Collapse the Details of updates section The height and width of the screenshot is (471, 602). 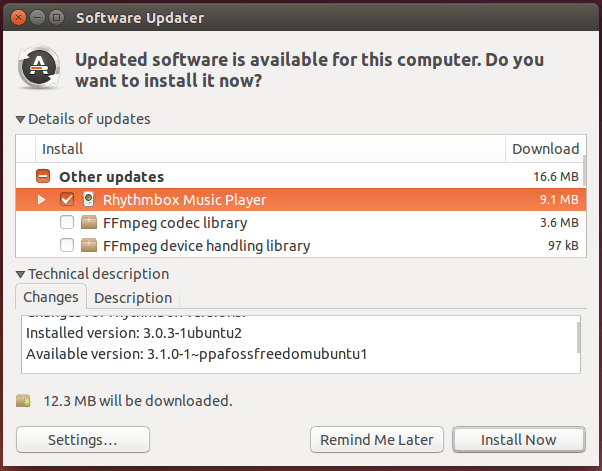(x=21, y=120)
